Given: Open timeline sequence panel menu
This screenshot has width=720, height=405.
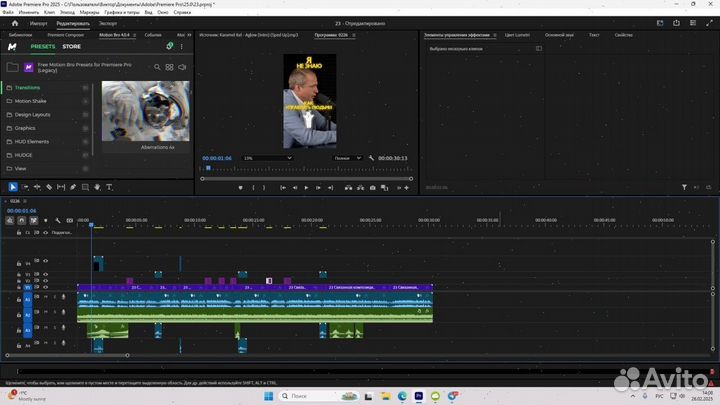Looking at the screenshot, I should click(x=25, y=201).
